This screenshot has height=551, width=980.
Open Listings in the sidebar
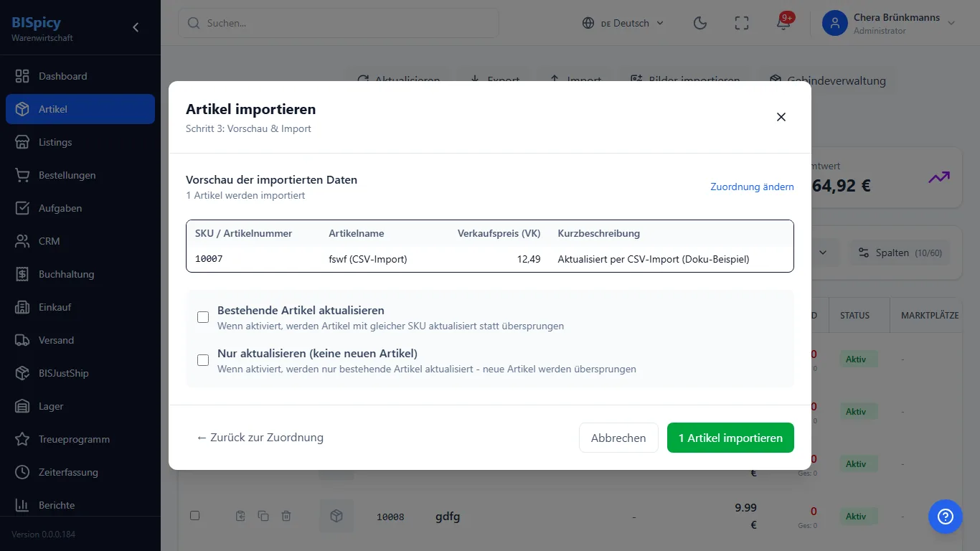[x=80, y=142]
